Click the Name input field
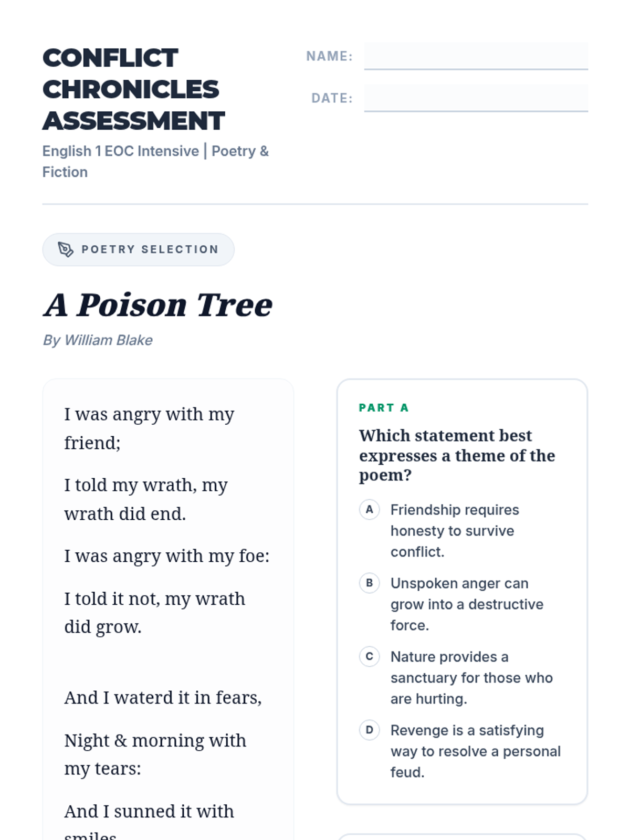630x840 pixels. [x=476, y=56]
